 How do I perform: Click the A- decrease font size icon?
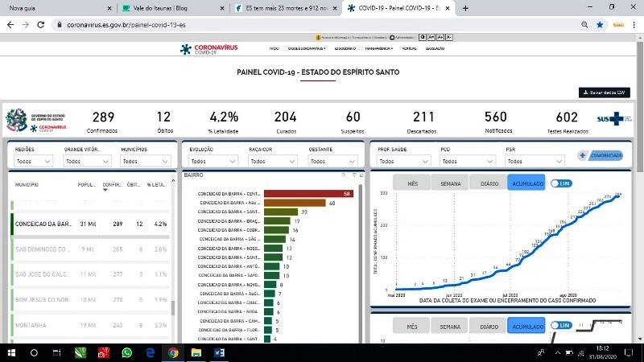pos(449,37)
